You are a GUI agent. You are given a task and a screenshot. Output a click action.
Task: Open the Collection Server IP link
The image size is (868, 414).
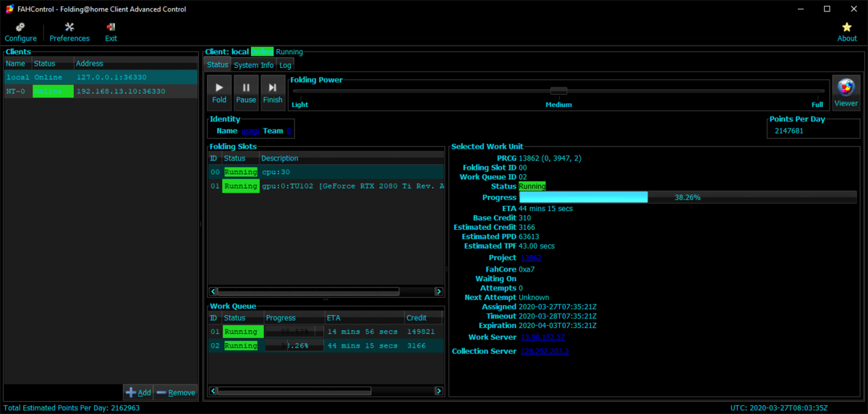click(x=545, y=351)
